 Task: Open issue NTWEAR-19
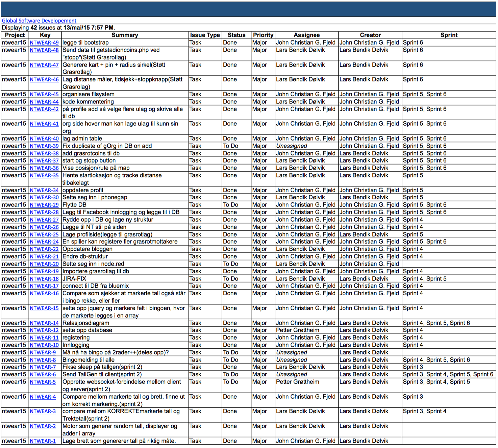[44, 271]
